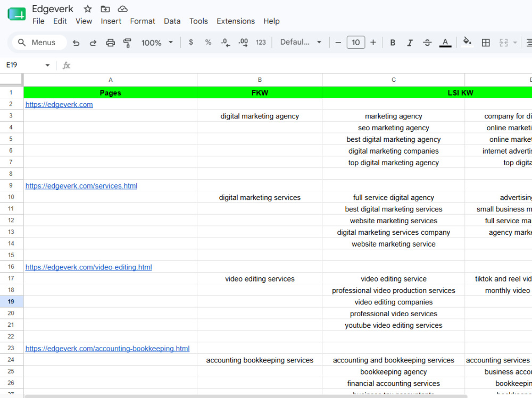Open the Insert menu
Image resolution: width=532 pixels, height=398 pixels.
(111, 21)
